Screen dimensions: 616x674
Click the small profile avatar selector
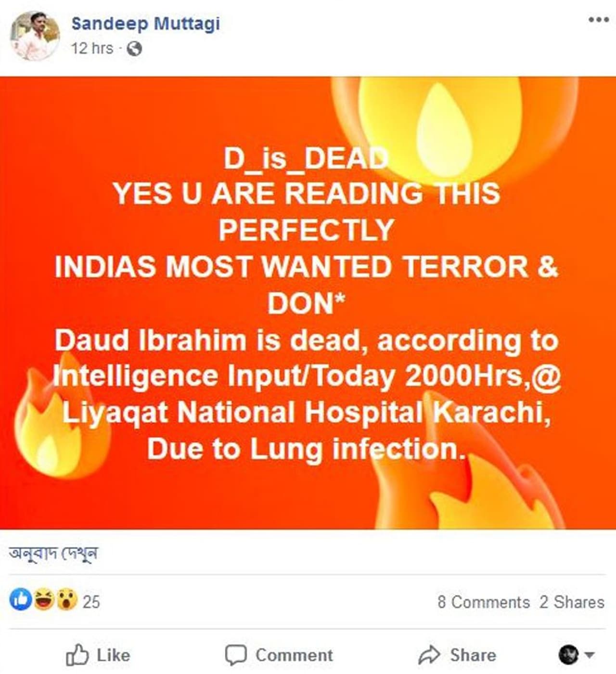click(x=569, y=655)
